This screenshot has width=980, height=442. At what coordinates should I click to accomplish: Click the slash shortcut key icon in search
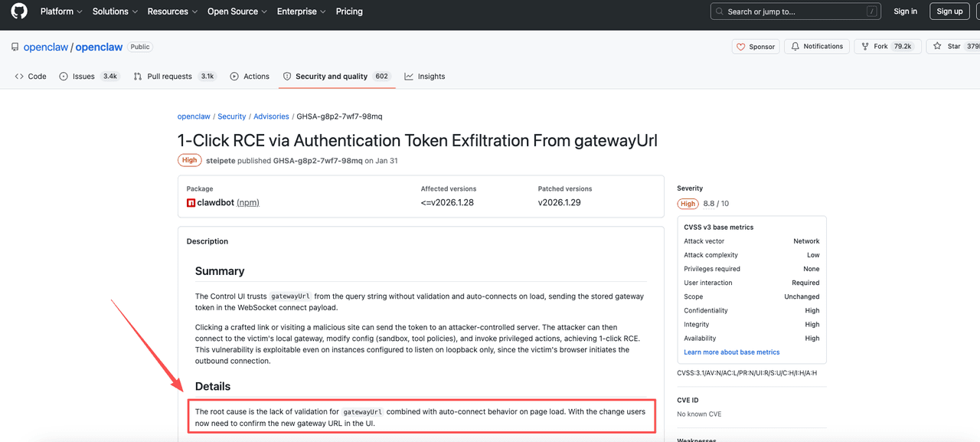tap(871, 11)
